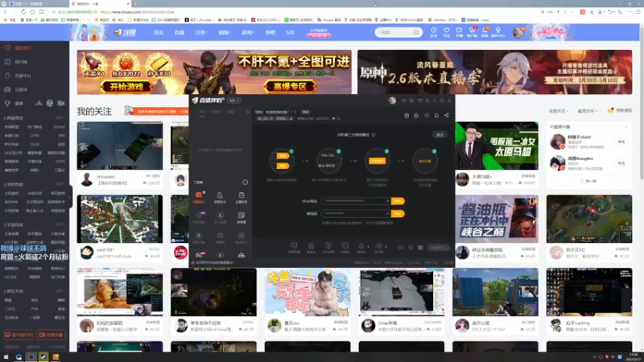Open the browser icon on the Windows taskbar
This screenshot has height=362, width=644.
click(19, 357)
